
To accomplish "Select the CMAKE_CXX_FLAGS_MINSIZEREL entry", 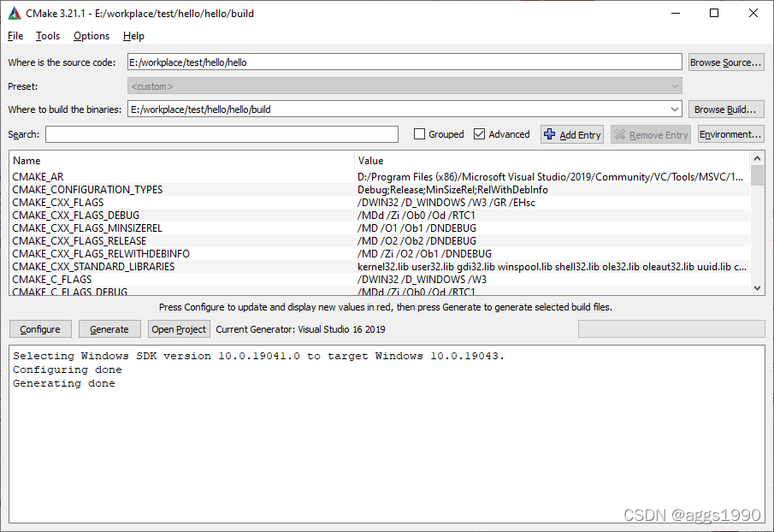I will click(87, 228).
